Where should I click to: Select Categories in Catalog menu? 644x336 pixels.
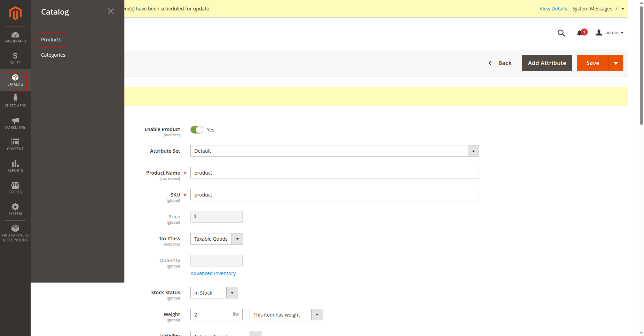click(x=53, y=55)
